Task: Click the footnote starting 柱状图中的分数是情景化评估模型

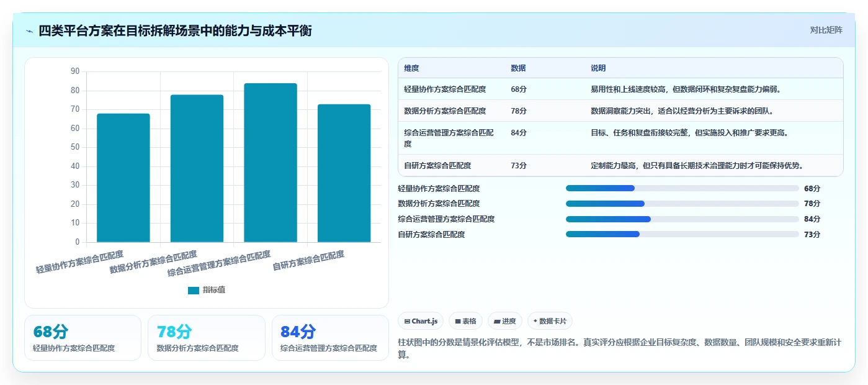Action: point(619,349)
